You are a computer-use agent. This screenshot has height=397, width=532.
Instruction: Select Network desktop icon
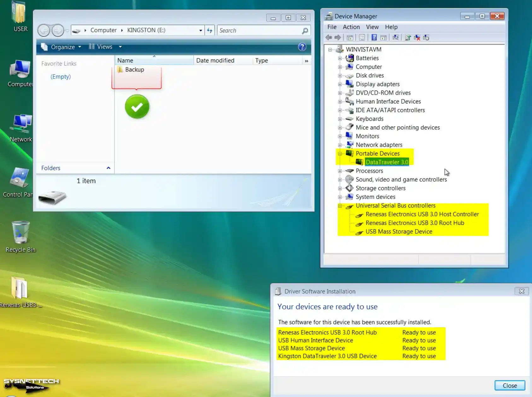point(20,128)
